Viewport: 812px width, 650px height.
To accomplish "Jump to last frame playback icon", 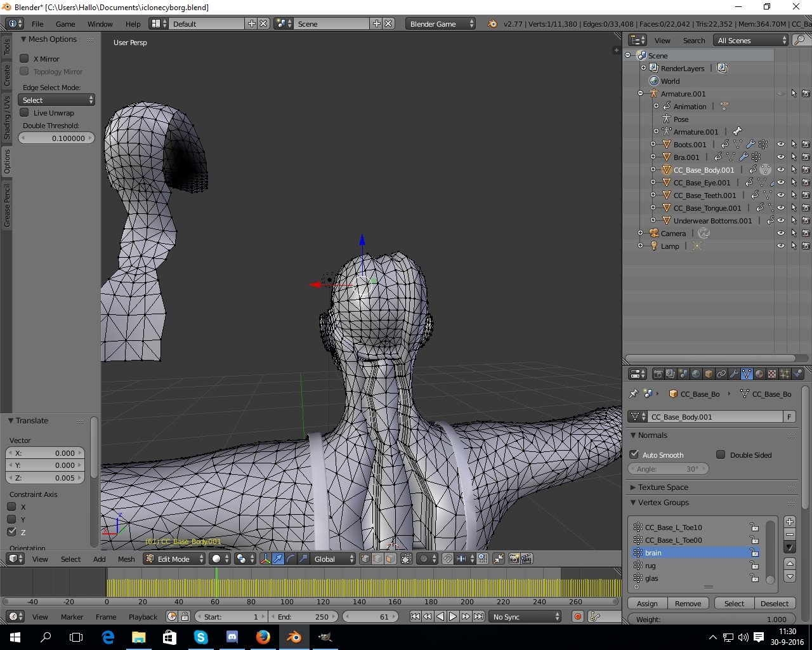I will 478,616.
